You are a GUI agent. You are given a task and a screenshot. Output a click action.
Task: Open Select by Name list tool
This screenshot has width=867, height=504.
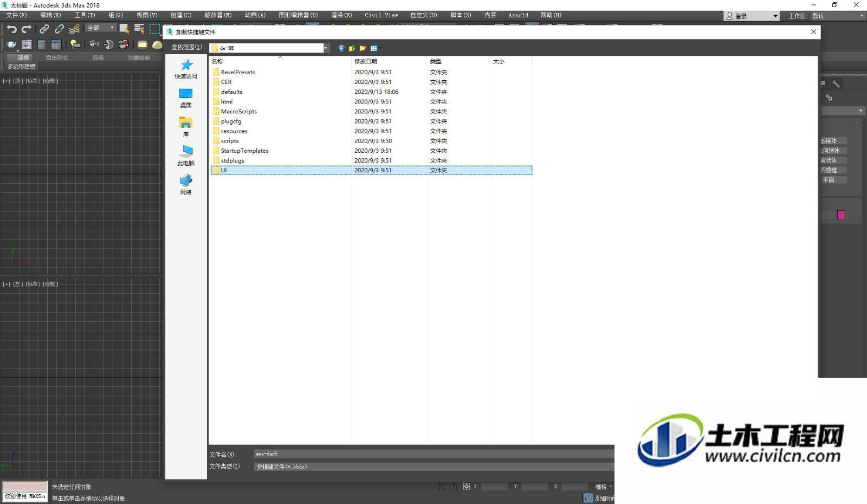pyautogui.click(x=139, y=29)
